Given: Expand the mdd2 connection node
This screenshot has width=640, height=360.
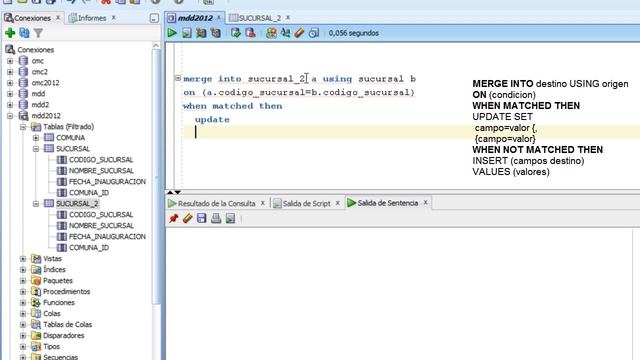Looking at the screenshot, I should [x=10, y=105].
